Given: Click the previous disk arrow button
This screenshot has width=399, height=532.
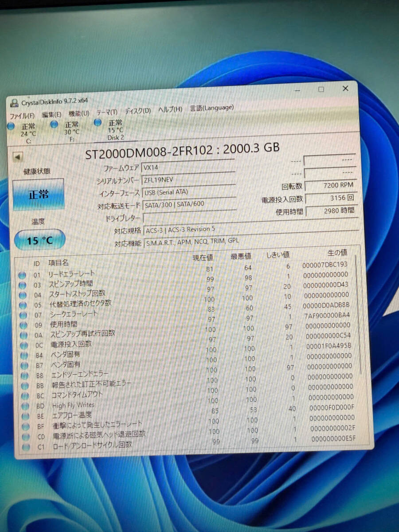Looking at the screenshot, I should (x=18, y=157).
